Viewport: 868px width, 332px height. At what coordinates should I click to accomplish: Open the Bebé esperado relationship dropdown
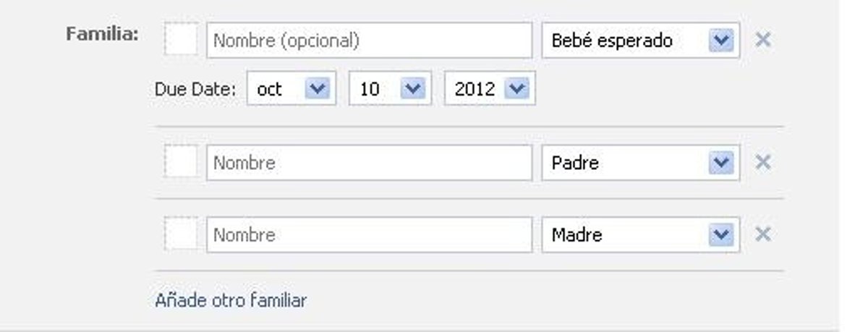[x=640, y=41]
